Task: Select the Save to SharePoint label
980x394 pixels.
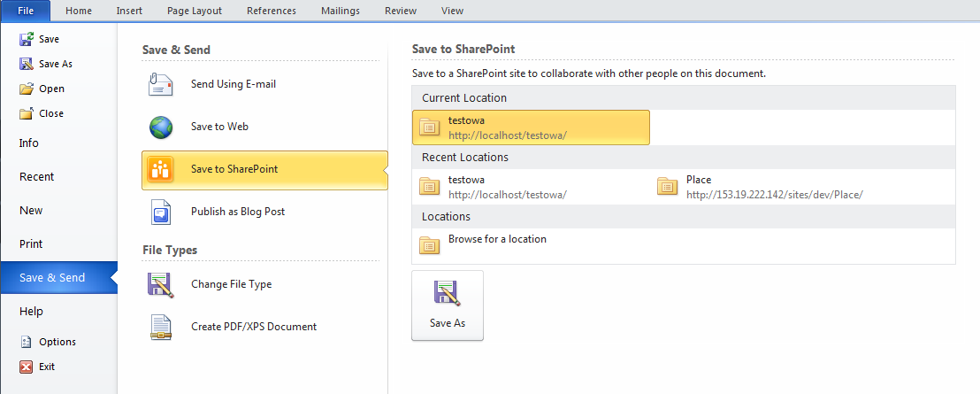Action: tap(234, 169)
